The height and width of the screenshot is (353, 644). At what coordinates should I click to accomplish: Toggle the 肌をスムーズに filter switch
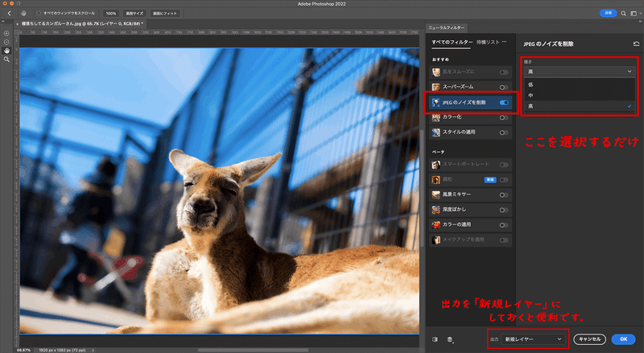504,72
